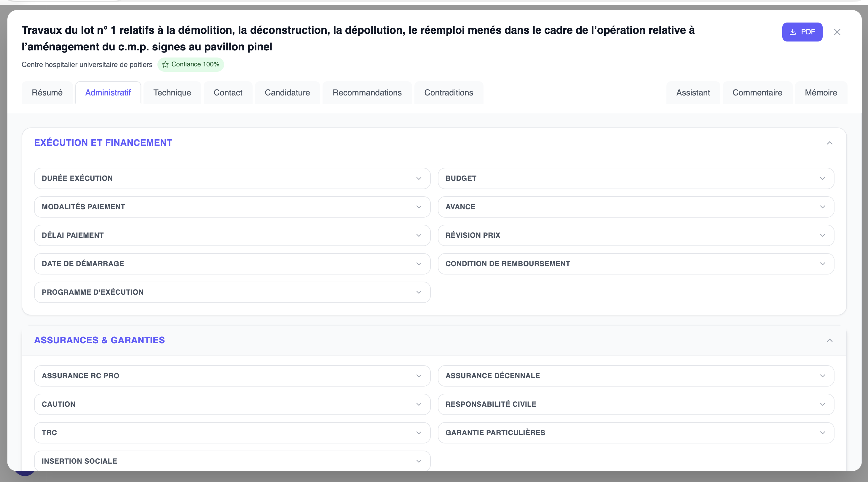Image resolution: width=868 pixels, height=482 pixels.
Task: Expand the Avance item
Action: point(636,207)
